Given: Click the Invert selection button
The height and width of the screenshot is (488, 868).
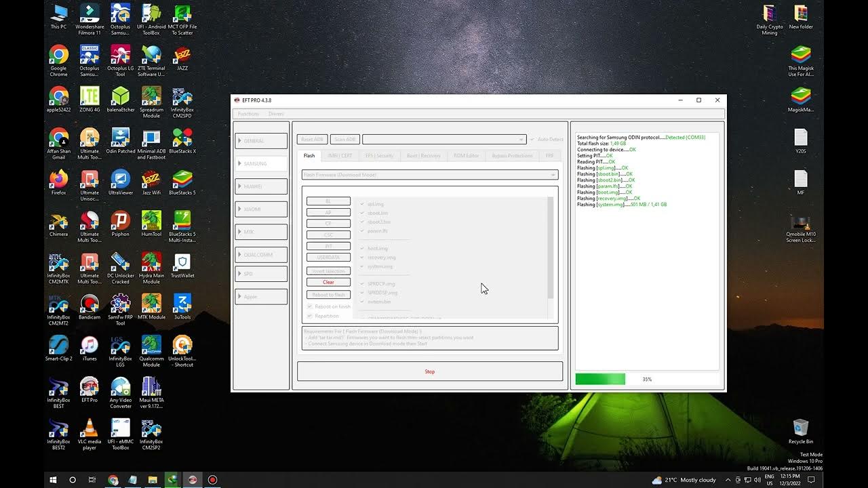Looking at the screenshot, I should pos(328,271).
